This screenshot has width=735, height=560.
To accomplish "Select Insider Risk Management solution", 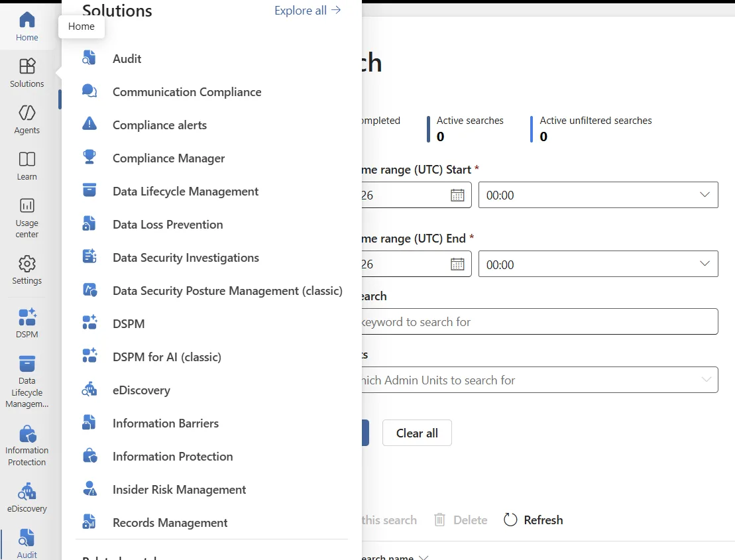I will tap(179, 489).
